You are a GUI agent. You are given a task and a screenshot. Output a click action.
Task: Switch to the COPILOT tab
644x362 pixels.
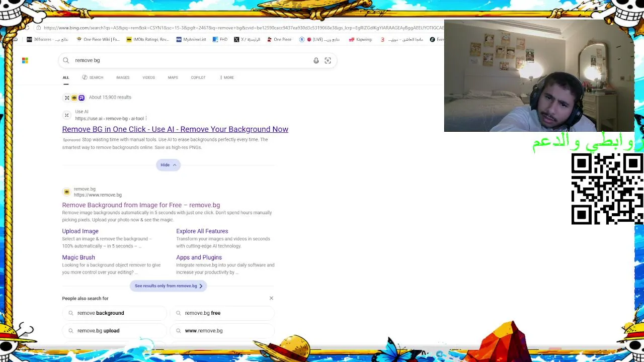(x=198, y=77)
